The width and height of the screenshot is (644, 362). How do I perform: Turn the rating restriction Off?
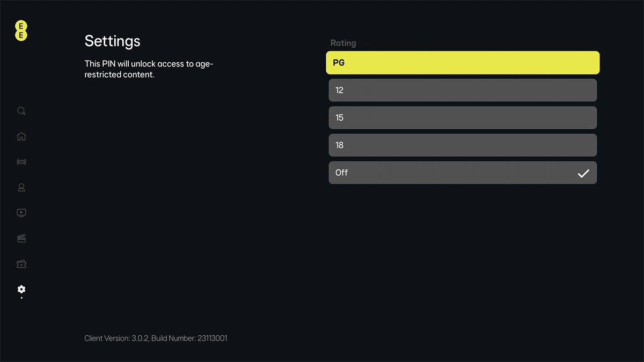[463, 172]
